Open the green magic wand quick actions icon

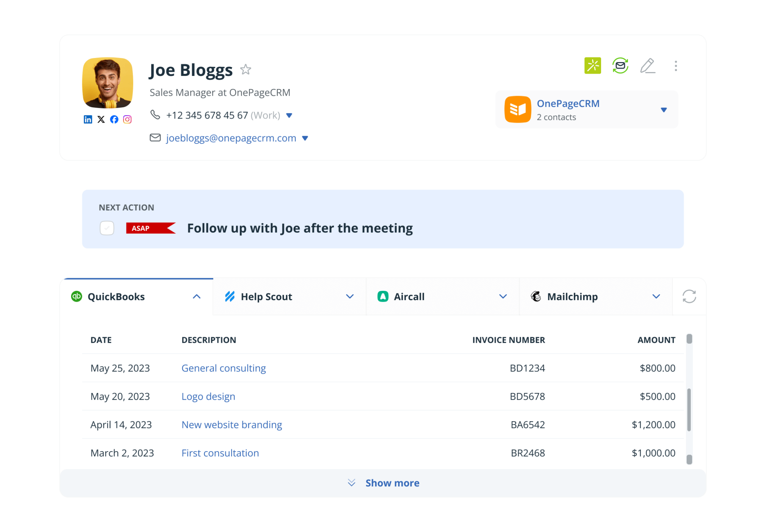pyautogui.click(x=592, y=65)
